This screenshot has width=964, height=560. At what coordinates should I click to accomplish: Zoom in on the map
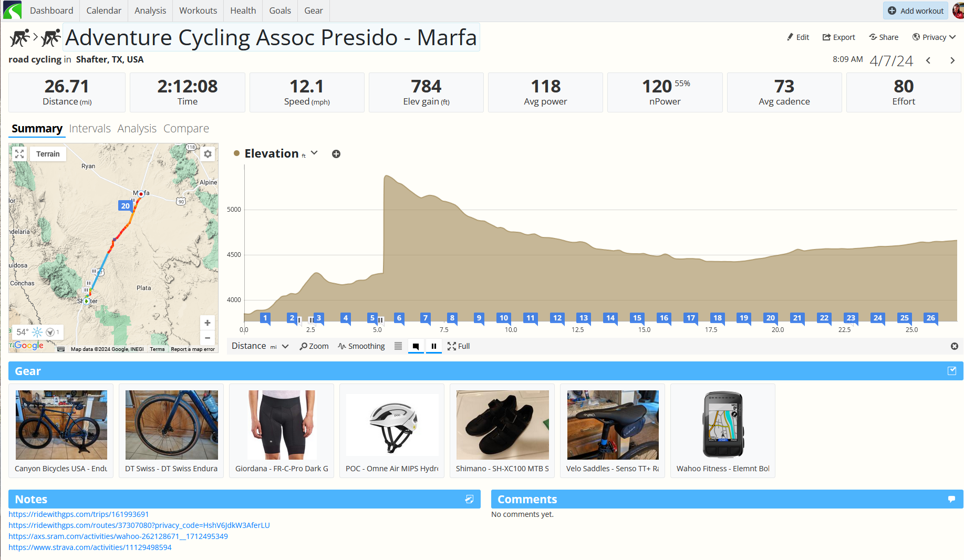click(208, 323)
